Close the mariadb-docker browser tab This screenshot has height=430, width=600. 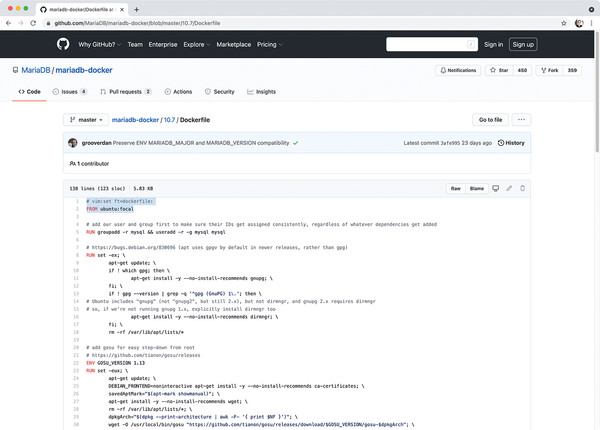pos(122,10)
